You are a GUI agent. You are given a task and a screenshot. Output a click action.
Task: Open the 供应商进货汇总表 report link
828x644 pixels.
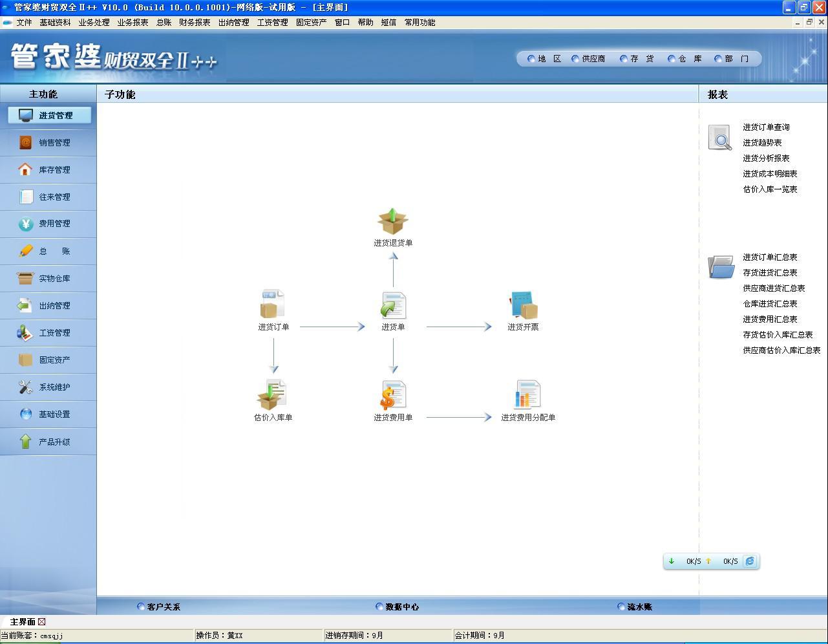point(774,288)
